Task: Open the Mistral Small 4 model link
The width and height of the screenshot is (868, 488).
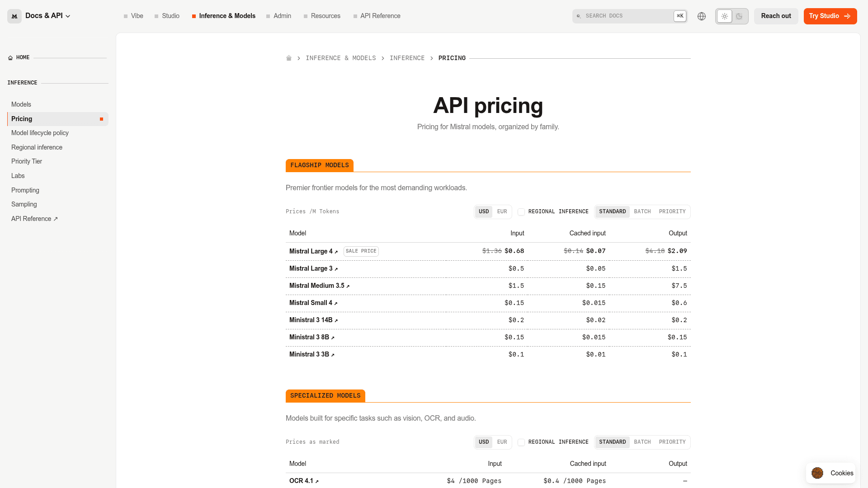Action: coord(313,303)
